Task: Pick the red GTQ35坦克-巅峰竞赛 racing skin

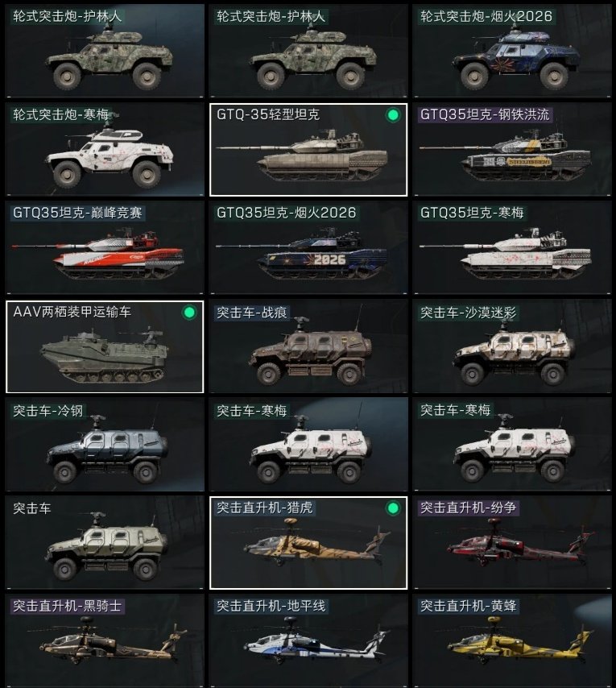Action: pyautogui.click(x=105, y=247)
